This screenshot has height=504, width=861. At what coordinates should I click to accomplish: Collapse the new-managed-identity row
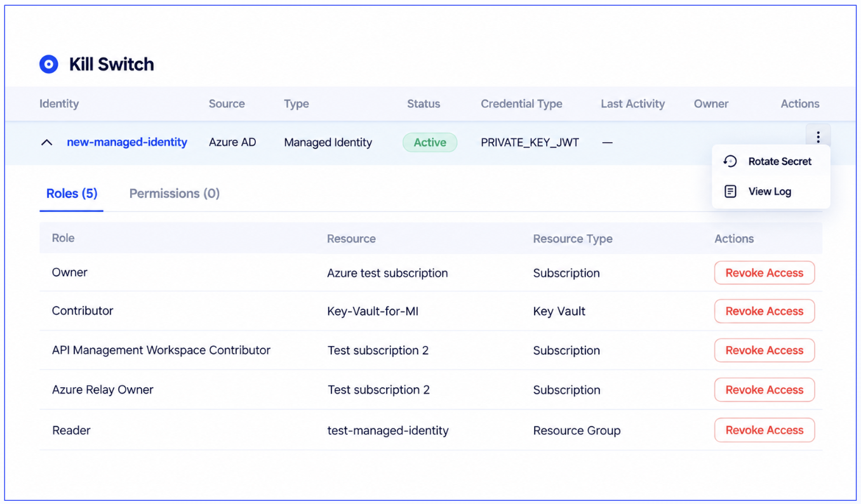pyautogui.click(x=47, y=142)
